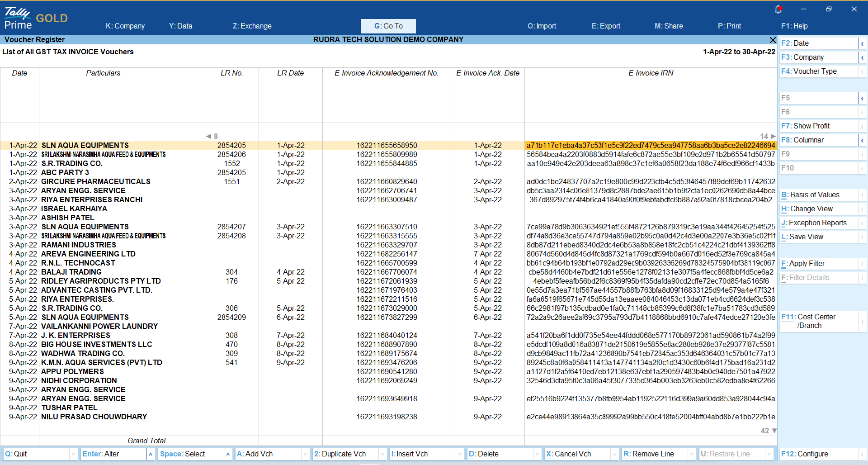Click left arrow beside column 8 indicator
This screenshot has height=465, width=868.
click(208, 136)
